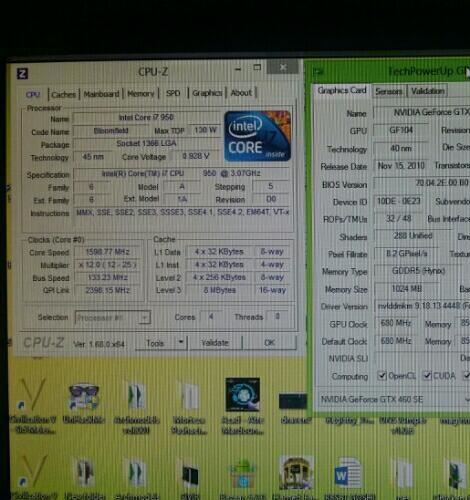Open the desktop icon with the dark blue circular picture
Image resolution: width=470 pixels, height=500 pixels.
coord(242,395)
